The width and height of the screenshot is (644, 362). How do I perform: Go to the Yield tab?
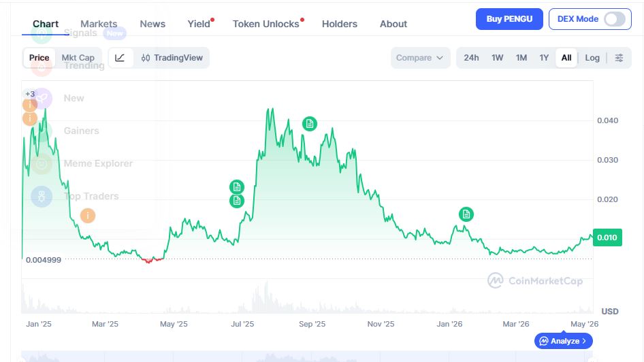[199, 24]
